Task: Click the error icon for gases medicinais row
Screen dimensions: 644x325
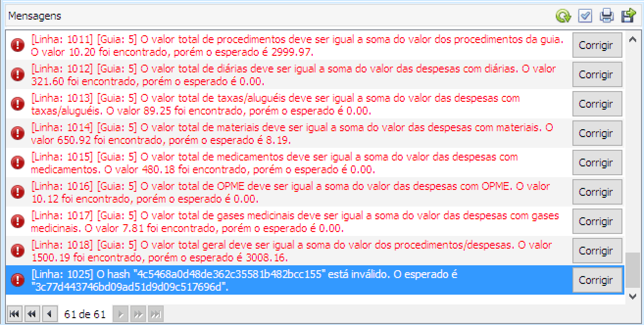Action: coord(18,222)
